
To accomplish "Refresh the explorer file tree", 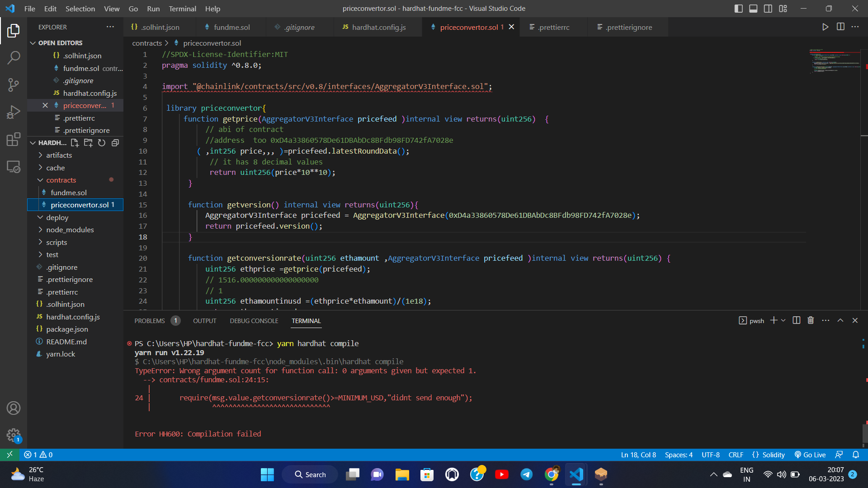I will click(102, 143).
